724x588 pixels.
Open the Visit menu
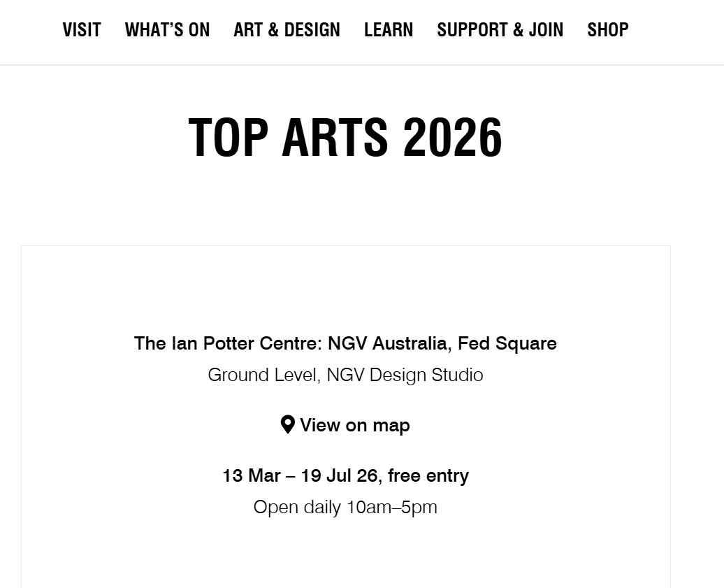point(82,30)
